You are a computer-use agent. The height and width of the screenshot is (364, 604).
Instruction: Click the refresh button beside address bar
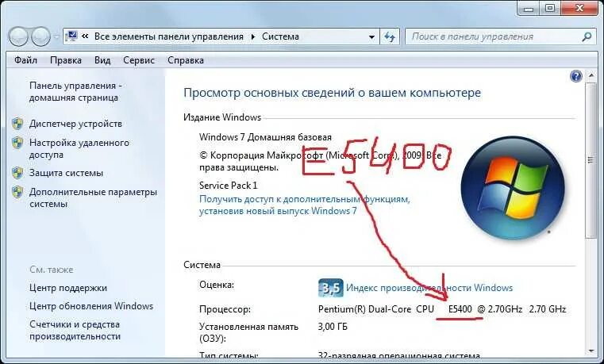(x=390, y=37)
